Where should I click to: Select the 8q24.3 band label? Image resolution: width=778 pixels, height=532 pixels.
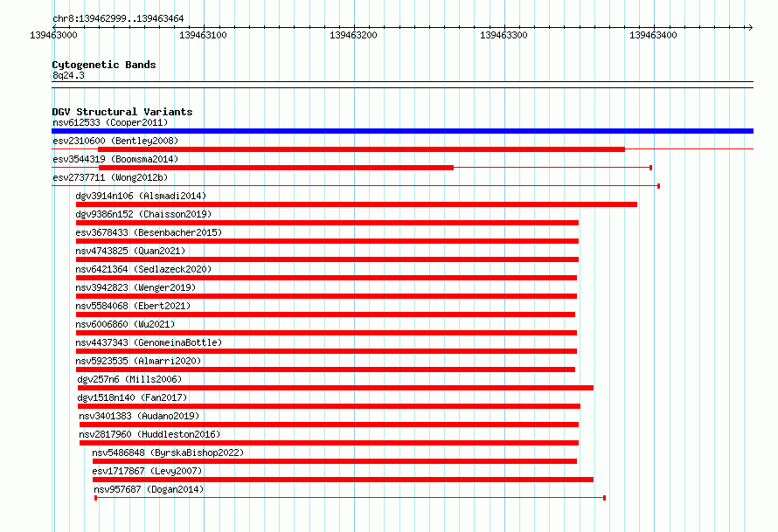coord(68,75)
